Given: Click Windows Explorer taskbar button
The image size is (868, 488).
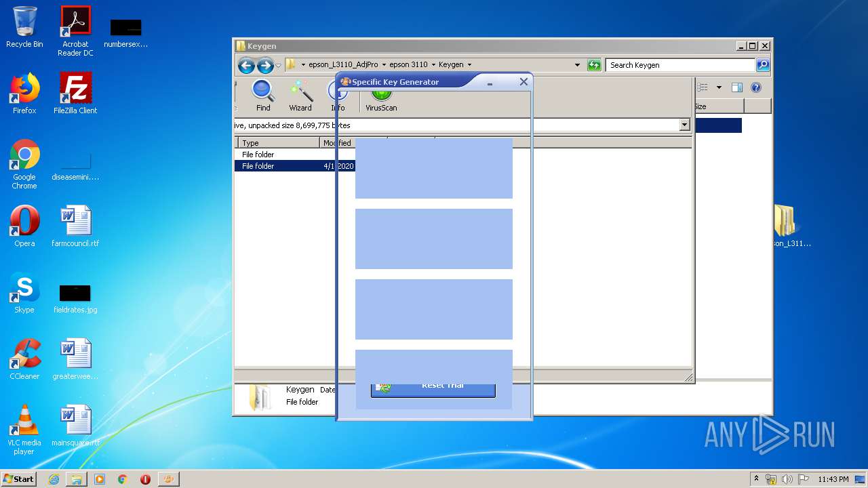Looking at the screenshot, I should point(76,479).
